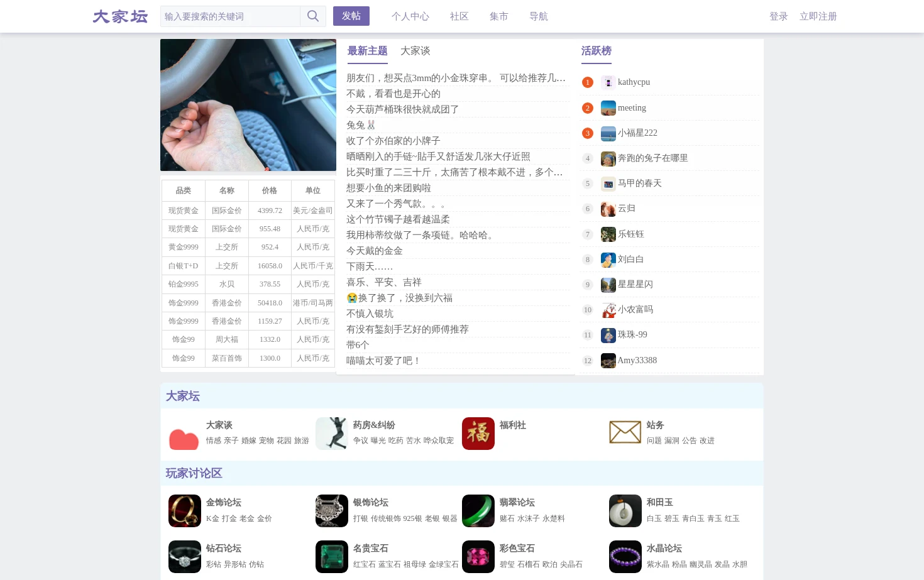Open the 银饰论坛 silver pendant icon
Image resolution: width=924 pixels, height=580 pixels.
pyautogui.click(x=331, y=511)
